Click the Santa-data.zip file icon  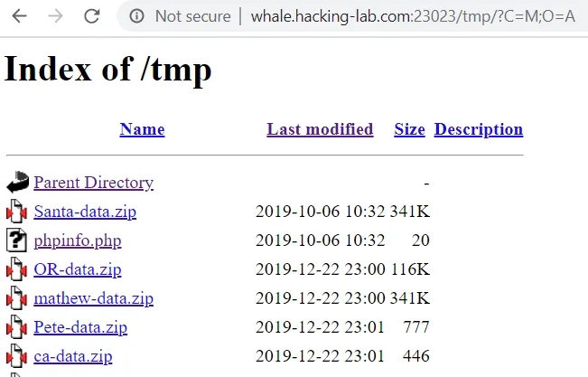coord(17,212)
